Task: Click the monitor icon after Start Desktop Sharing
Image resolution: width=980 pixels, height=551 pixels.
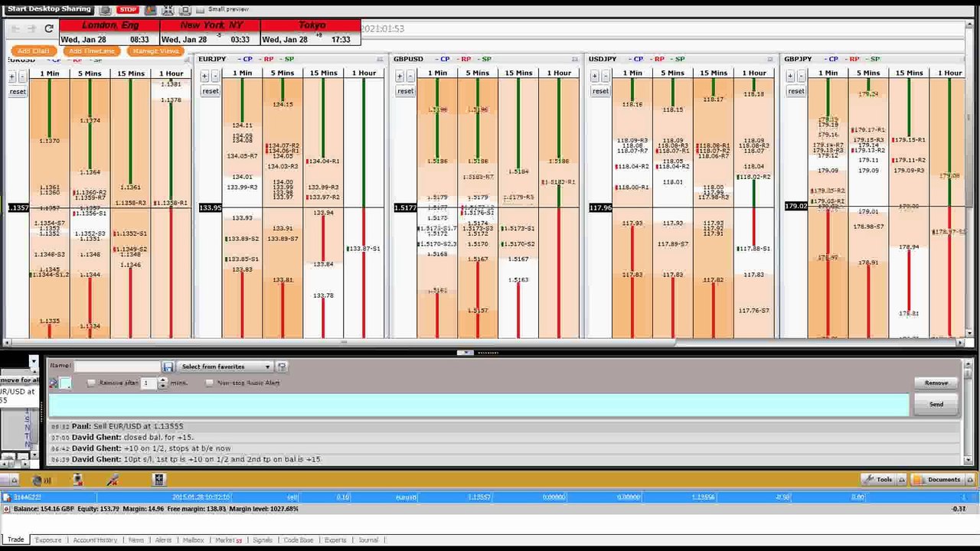Action: (106, 10)
